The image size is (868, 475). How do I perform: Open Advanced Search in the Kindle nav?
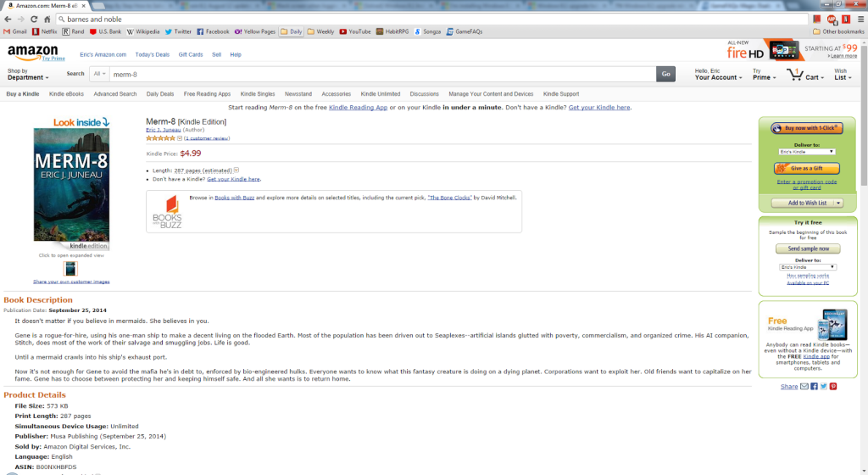tap(115, 94)
